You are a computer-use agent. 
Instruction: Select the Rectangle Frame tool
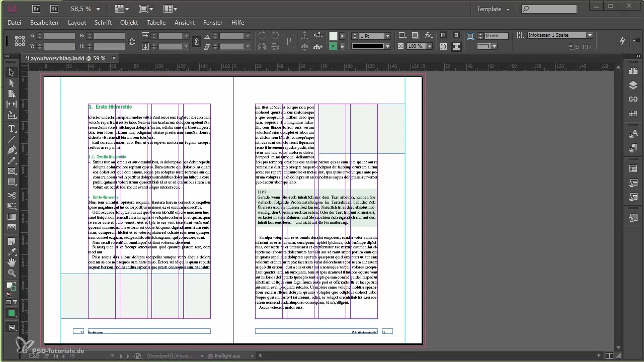12,171
